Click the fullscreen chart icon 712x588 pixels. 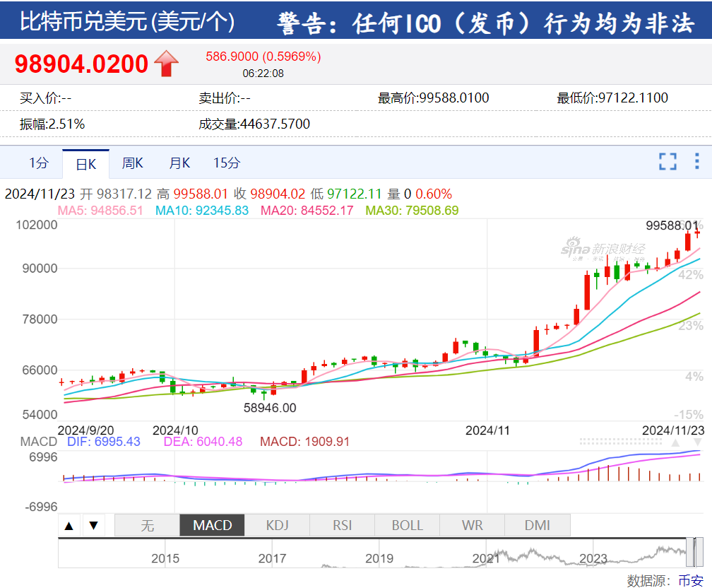pyautogui.click(x=667, y=162)
